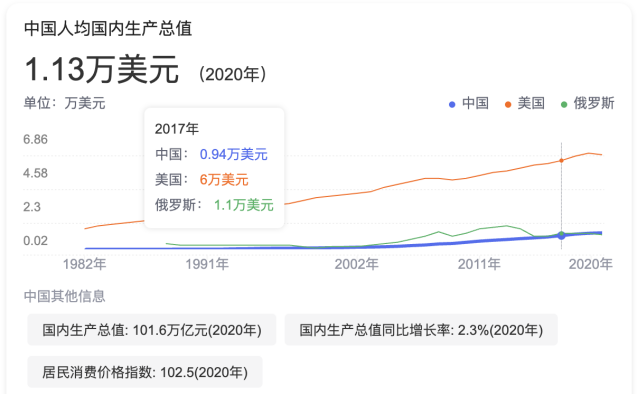637x394 pixels.
Task: Click the green 俄罗斯 legend dot
Action: [x=563, y=105]
